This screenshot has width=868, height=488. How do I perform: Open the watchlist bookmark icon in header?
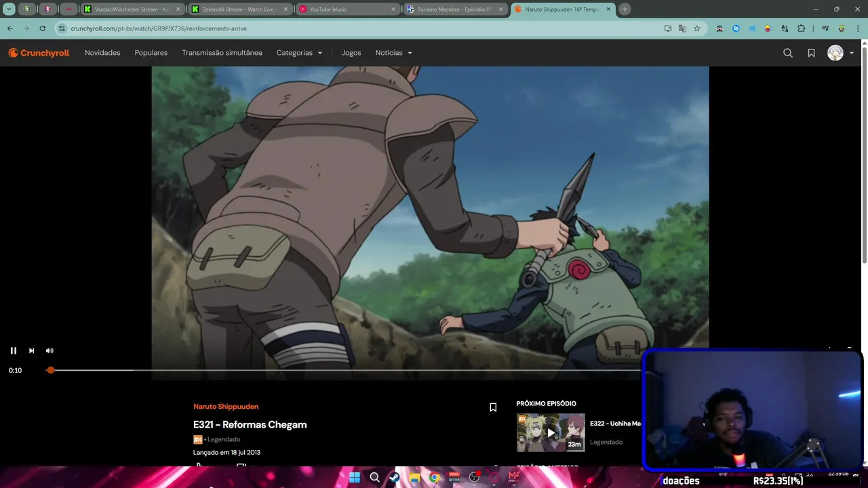[x=811, y=53]
